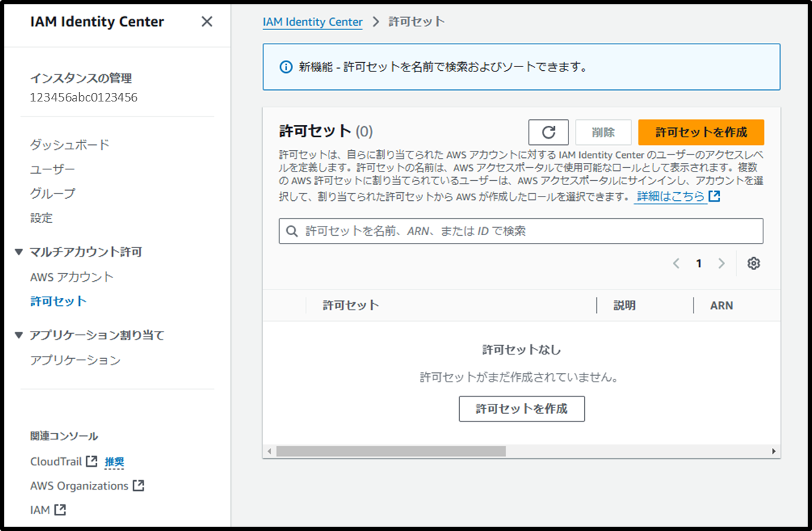Open ユーザー in the sidebar
The height and width of the screenshot is (531, 812).
pyautogui.click(x=52, y=169)
